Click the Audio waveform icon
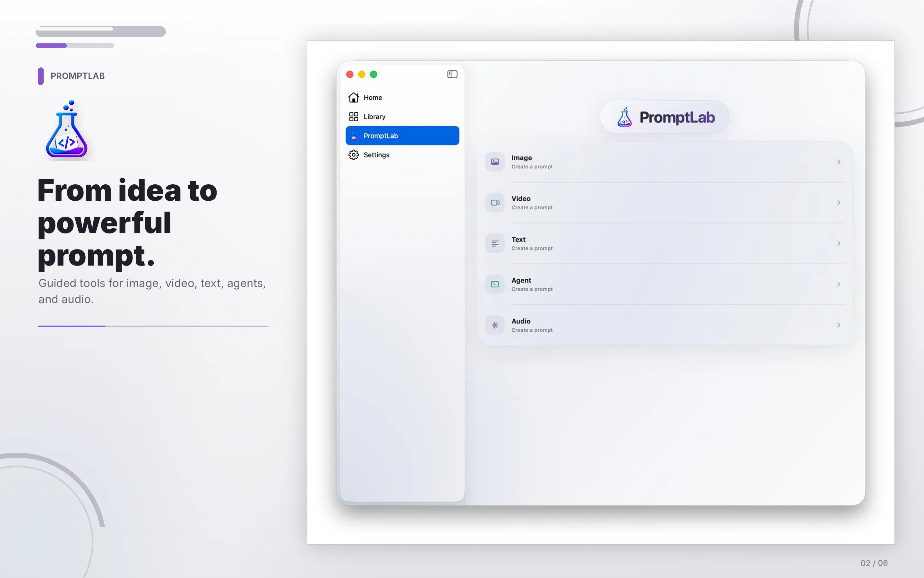The image size is (924, 578). click(495, 325)
